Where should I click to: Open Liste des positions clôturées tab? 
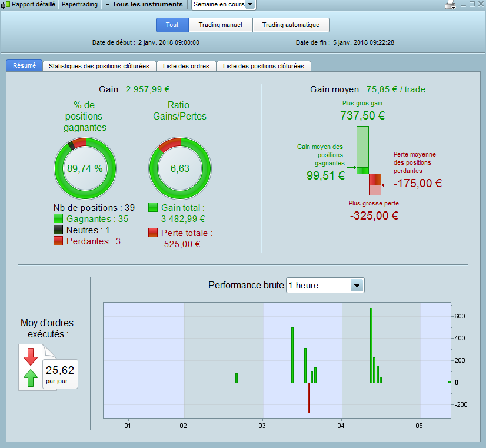tap(264, 66)
